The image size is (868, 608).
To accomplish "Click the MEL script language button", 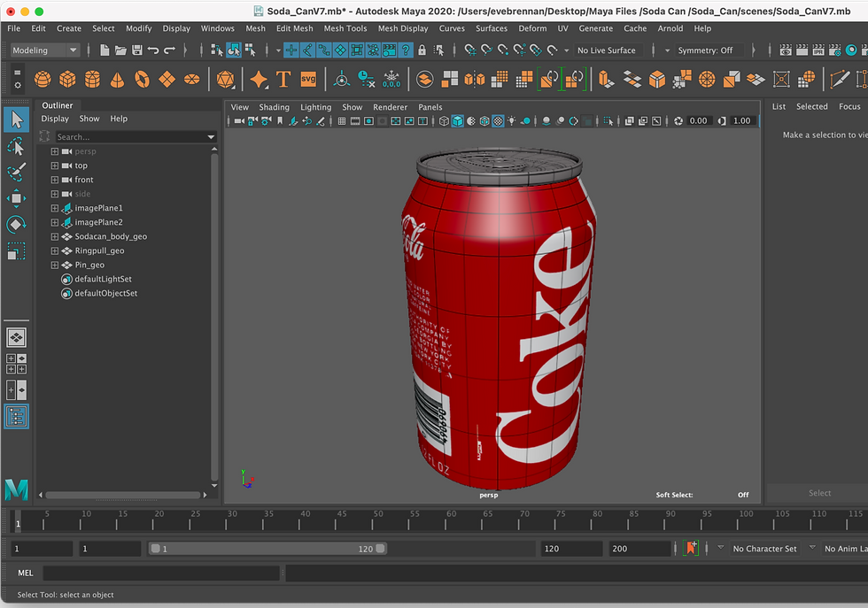I will click(x=26, y=573).
